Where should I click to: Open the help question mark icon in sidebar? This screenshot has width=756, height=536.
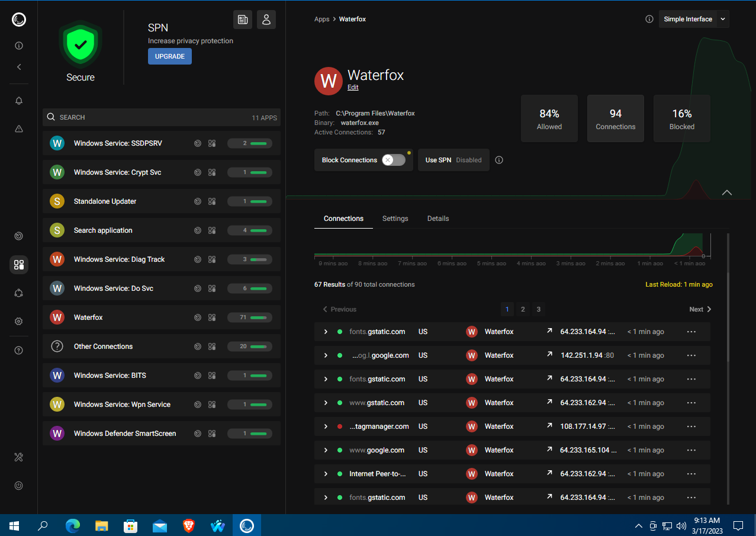[x=18, y=350]
